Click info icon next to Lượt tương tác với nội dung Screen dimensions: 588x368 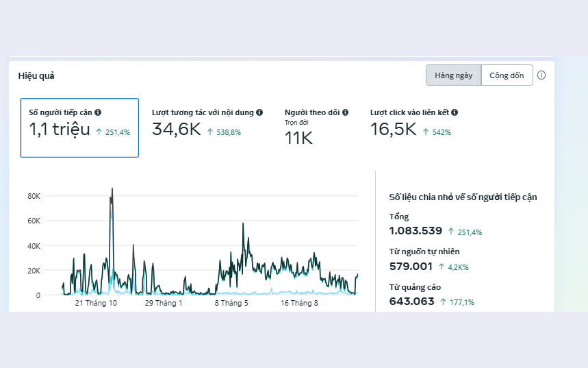(x=259, y=112)
